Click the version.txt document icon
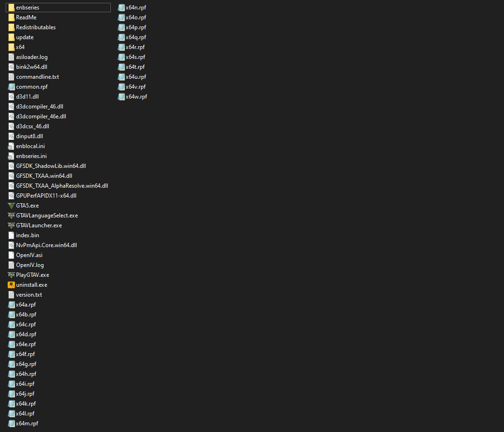The image size is (504, 432). point(11,295)
